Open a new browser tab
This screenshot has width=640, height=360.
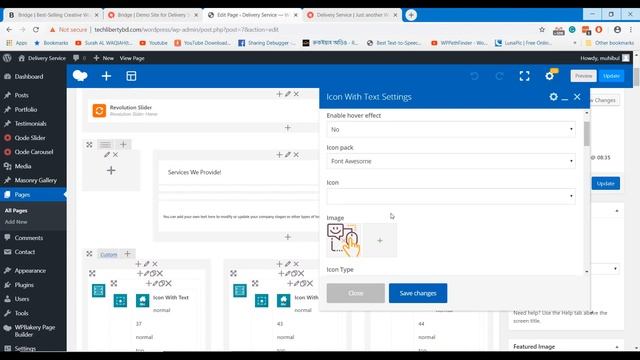tap(411, 15)
